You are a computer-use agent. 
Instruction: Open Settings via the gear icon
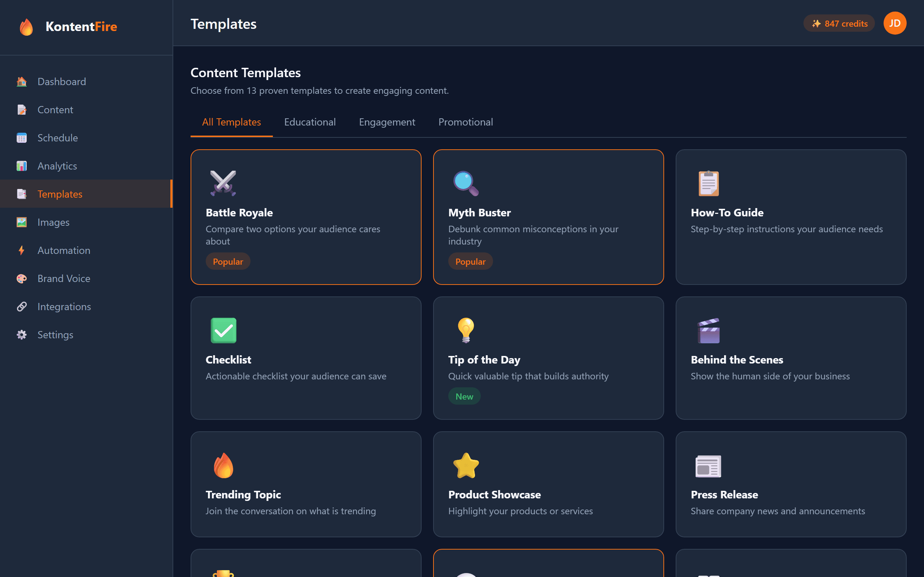pos(22,335)
